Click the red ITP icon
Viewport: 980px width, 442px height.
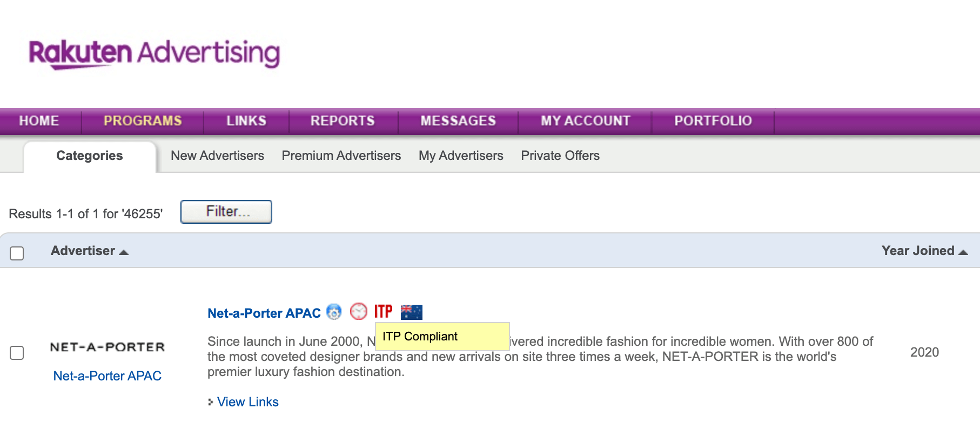point(384,311)
